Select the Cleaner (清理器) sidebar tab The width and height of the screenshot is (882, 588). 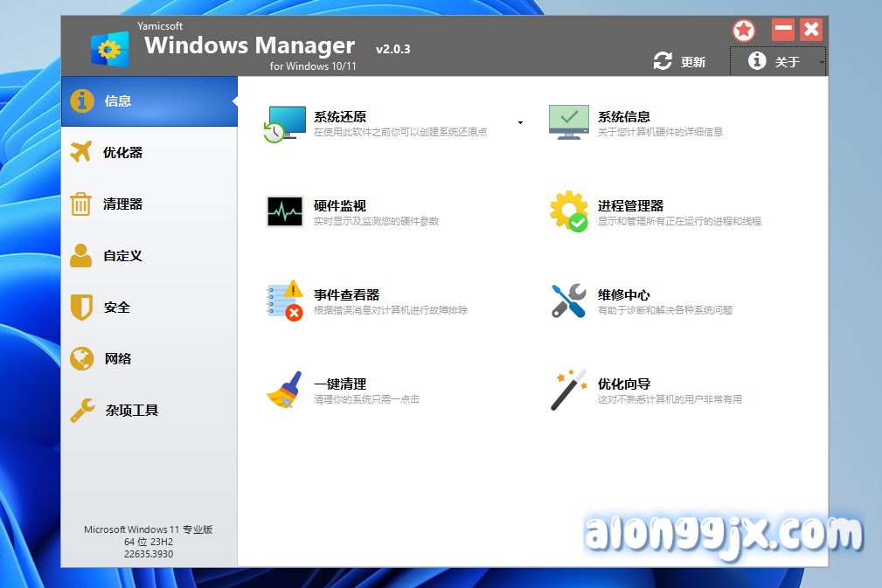pos(122,204)
